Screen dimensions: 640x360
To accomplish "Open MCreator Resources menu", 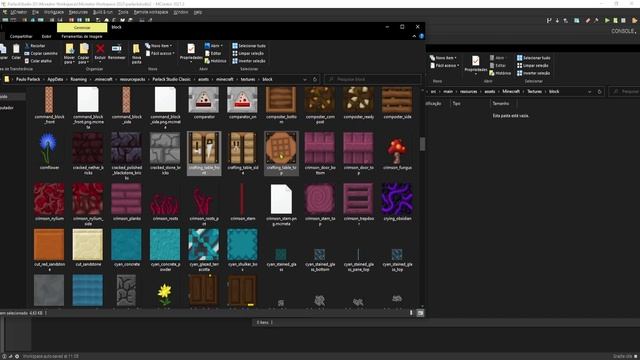I will click(78, 12).
